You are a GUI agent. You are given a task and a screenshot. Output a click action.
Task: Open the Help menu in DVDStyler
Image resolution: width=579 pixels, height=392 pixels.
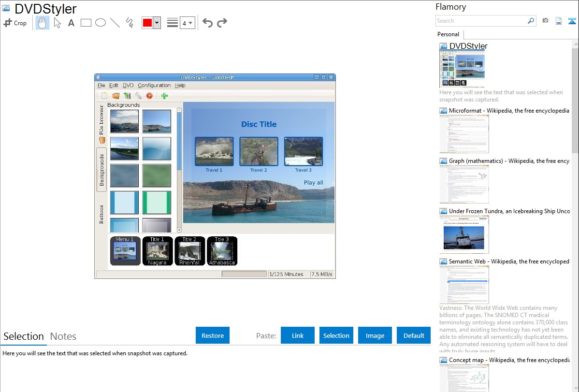tap(180, 86)
